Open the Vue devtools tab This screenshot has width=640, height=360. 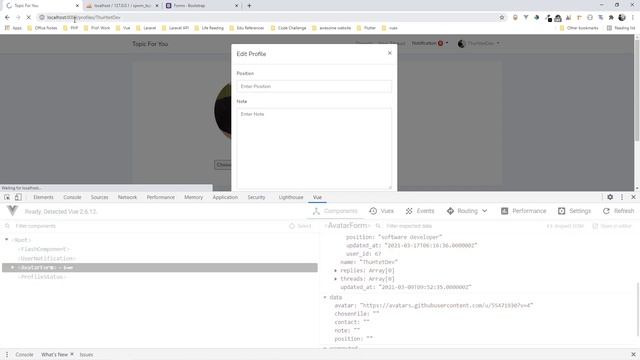[317, 197]
